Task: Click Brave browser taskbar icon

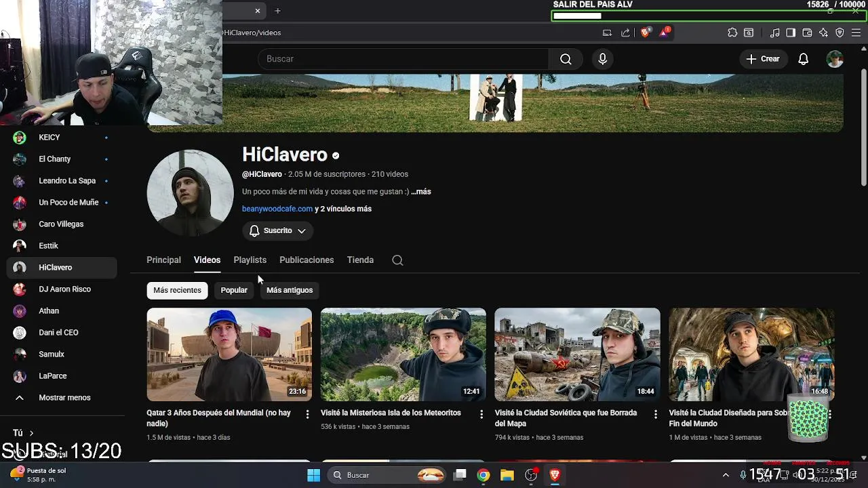Action: (x=555, y=475)
